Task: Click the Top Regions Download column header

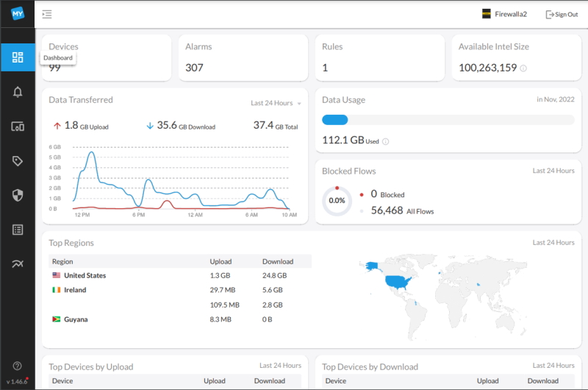Action: (x=278, y=262)
